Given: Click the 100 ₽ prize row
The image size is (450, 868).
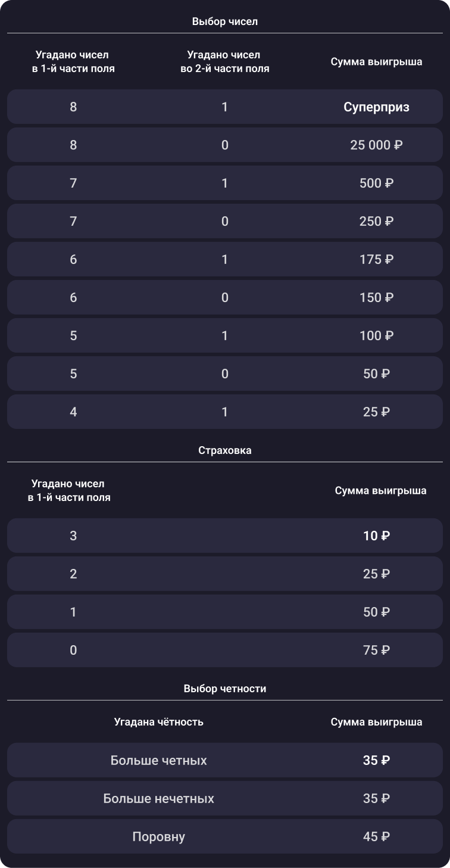Looking at the screenshot, I should 225,336.
